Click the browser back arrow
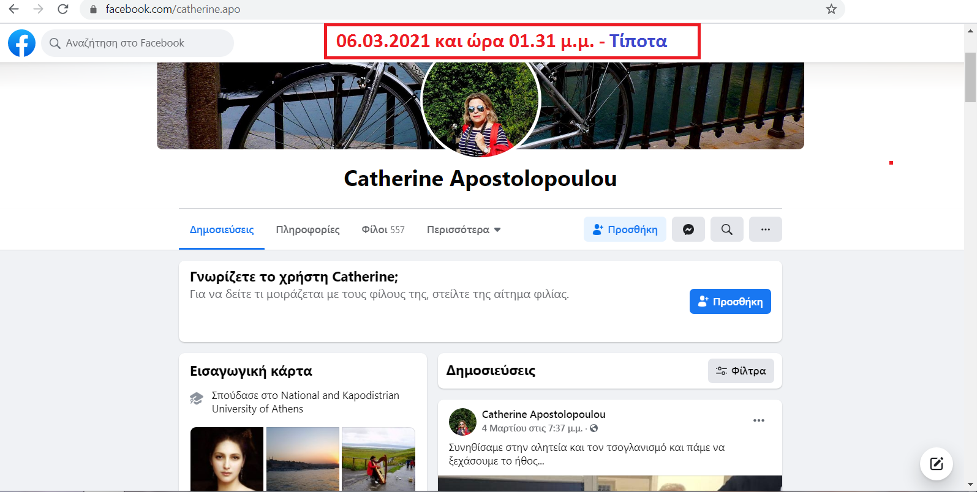The image size is (980, 492). 13,9
